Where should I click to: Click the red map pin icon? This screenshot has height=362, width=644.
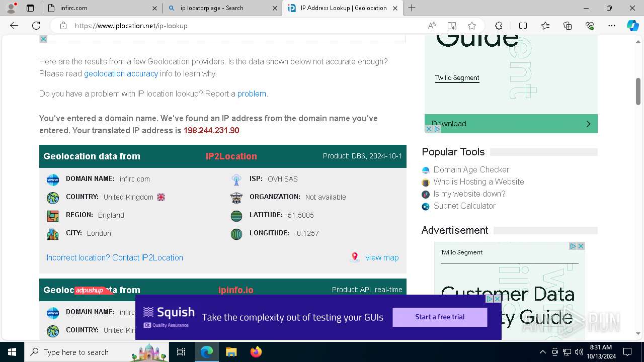[355, 257]
